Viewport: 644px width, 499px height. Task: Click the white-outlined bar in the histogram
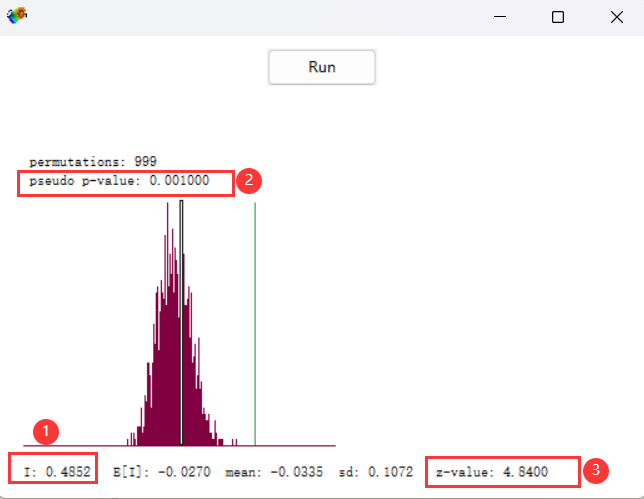click(x=181, y=322)
